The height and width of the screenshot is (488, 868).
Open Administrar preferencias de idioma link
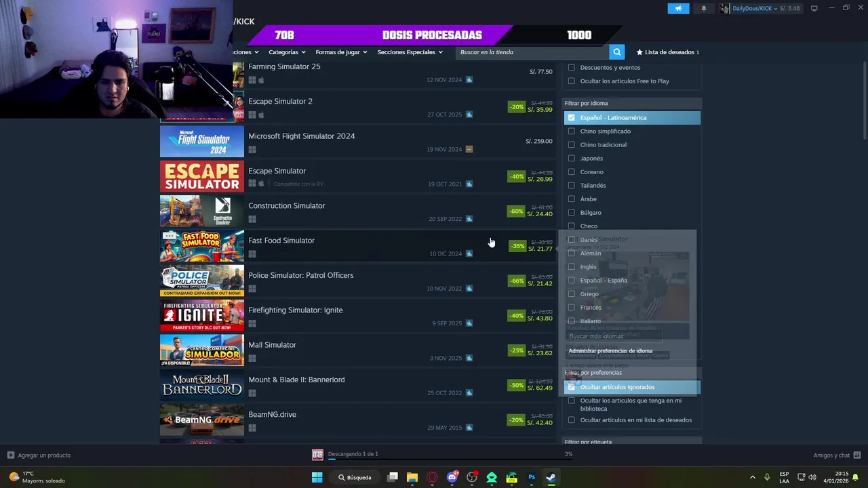pyautogui.click(x=610, y=351)
